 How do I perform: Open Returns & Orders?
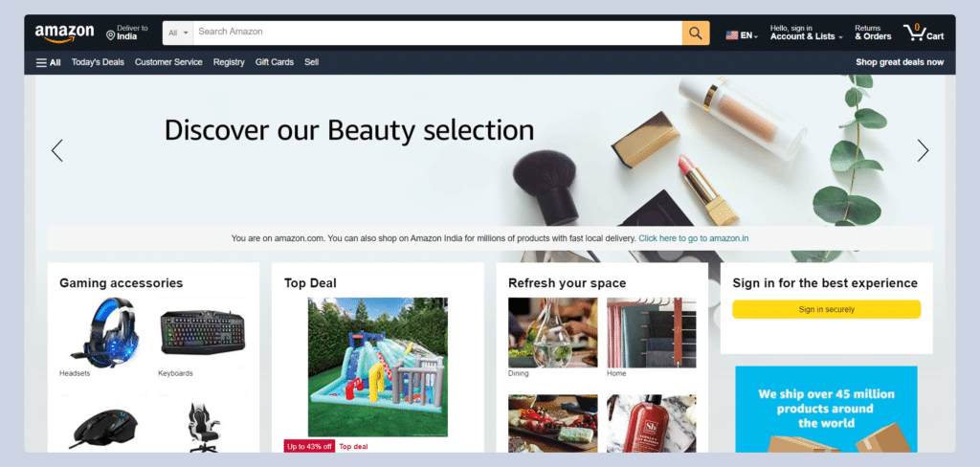(x=873, y=33)
